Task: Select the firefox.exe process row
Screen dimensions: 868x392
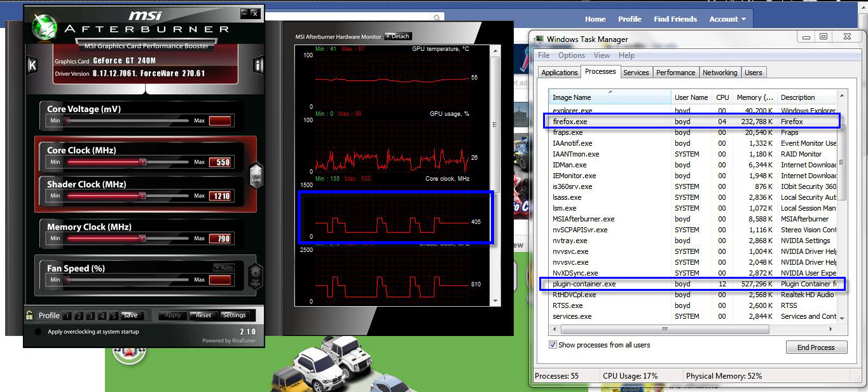Action: [694, 122]
